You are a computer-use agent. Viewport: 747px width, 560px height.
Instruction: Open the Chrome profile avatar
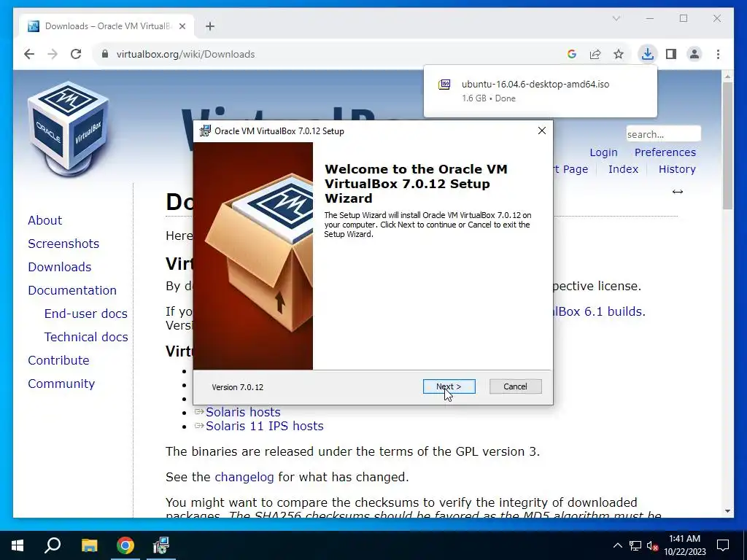(694, 54)
